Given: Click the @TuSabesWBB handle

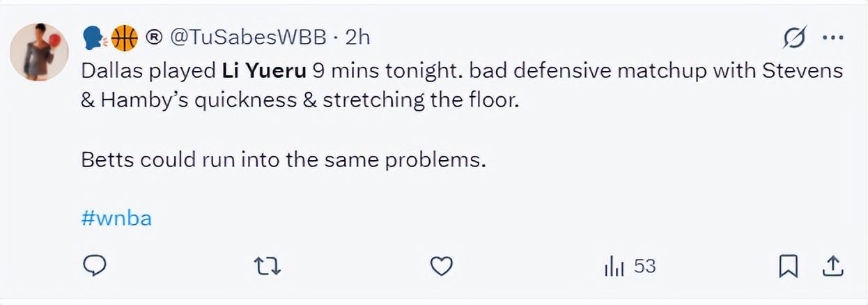Looking at the screenshot, I should 248,38.
